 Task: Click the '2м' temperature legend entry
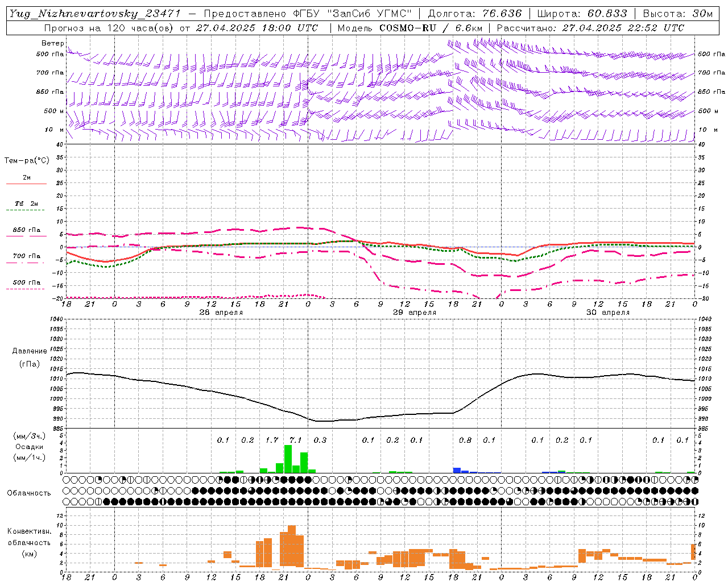[x=27, y=177]
